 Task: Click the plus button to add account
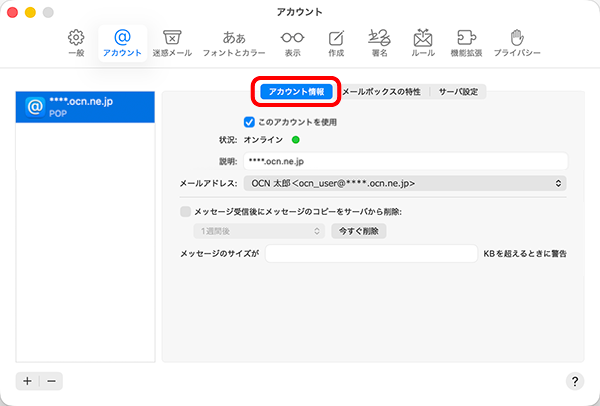pos(28,380)
